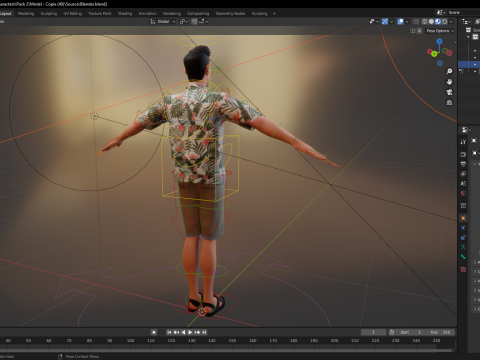Switch perspective/orthographic grid icon
Viewport: 480px width, 360px height.
point(449,103)
